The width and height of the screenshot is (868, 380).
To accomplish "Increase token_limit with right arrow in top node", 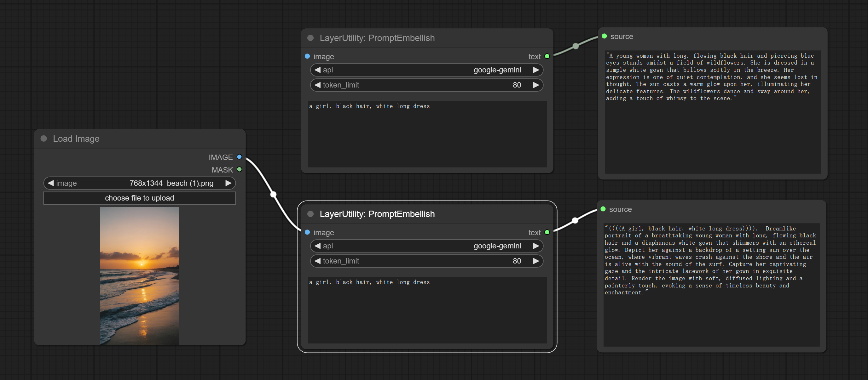I will click(x=536, y=85).
